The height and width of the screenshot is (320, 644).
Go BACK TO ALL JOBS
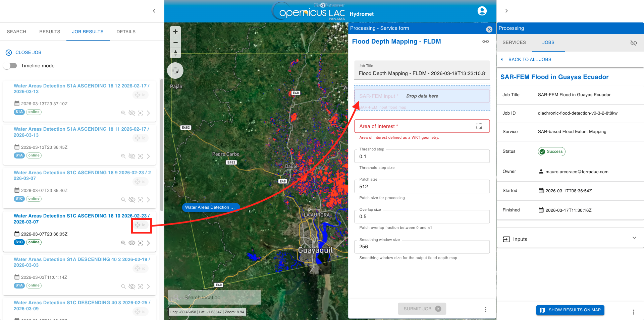tap(529, 60)
